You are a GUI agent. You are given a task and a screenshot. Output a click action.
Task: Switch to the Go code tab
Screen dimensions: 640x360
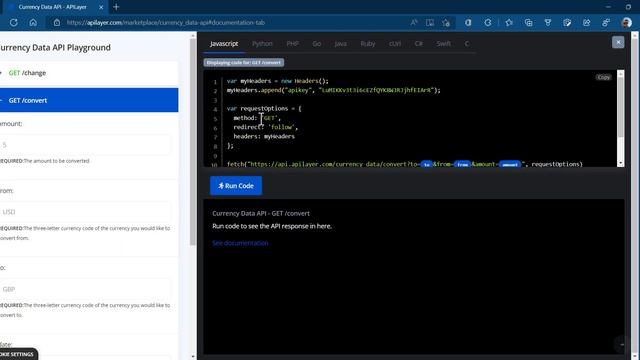point(317,44)
